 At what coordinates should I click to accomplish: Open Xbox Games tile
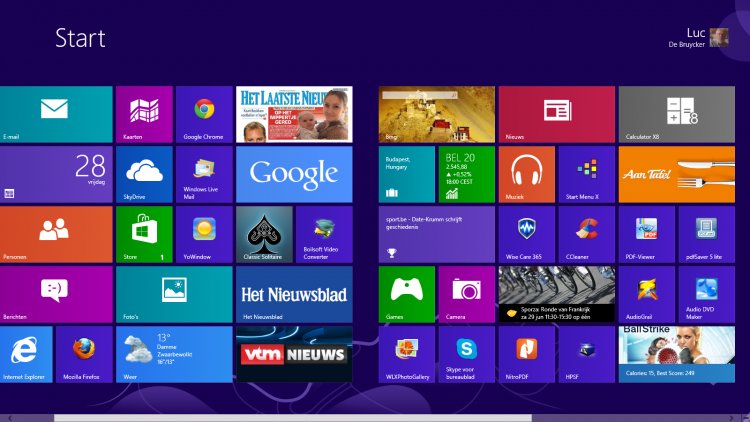point(406,294)
